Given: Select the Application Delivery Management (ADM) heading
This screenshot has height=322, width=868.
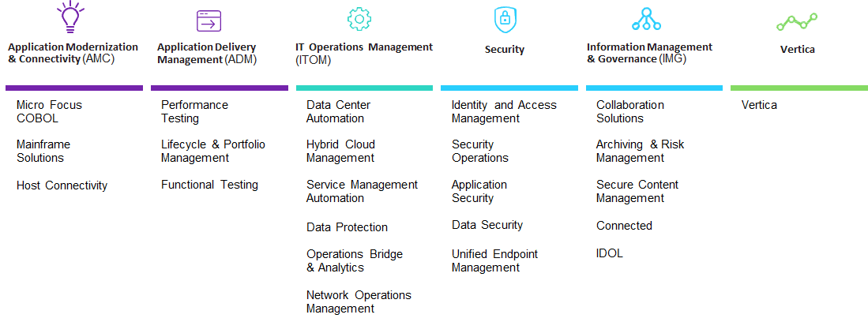Looking at the screenshot, I should tap(208, 54).
